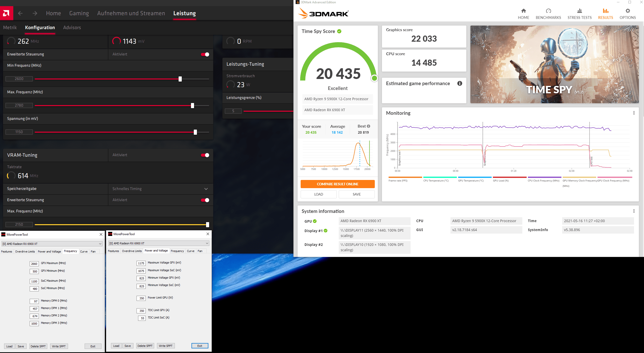Image resolution: width=644 pixels, height=353 pixels.
Task: Click COMPARE RESULT ONLINE button
Action: (x=337, y=184)
